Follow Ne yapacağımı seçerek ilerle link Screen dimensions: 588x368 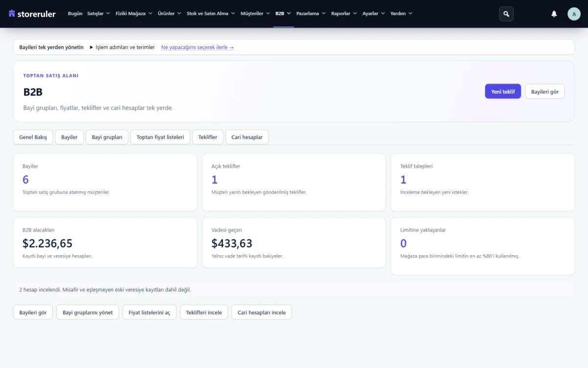coord(197,47)
